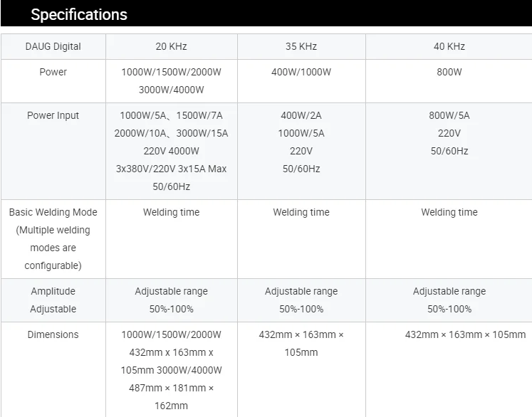This screenshot has height=417, width=532.
Task: Click the Basic Welding Mode row label
Action: click(53, 212)
